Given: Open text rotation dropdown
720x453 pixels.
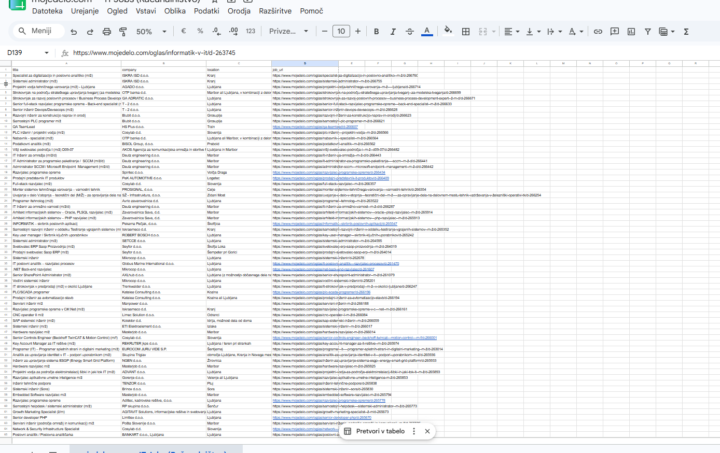Looking at the screenshot, I should tap(575, 32).
